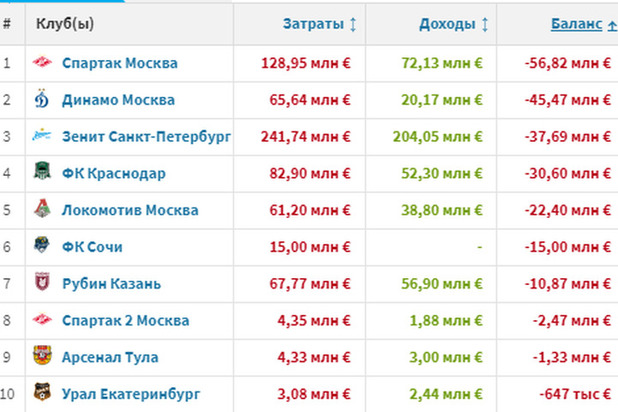
Task: Click the Зенит Санкт-Петербург club logo
Action: point(42,136)
